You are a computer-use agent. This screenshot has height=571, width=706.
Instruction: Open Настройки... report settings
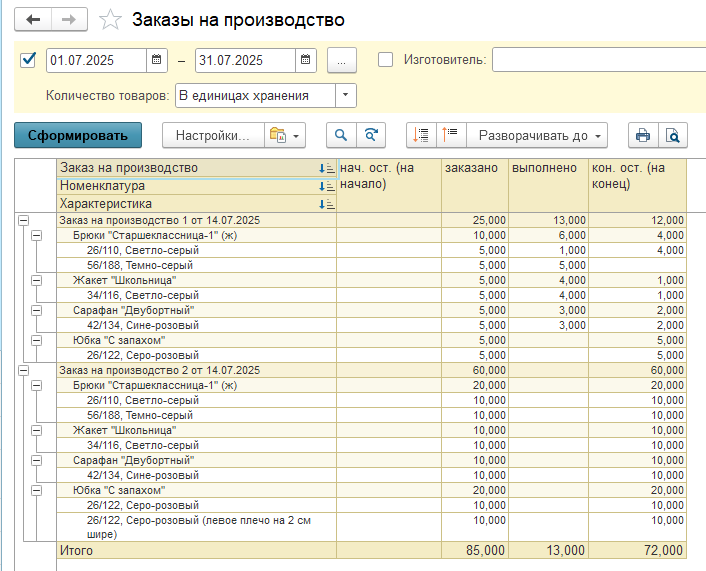coord(213,135)
